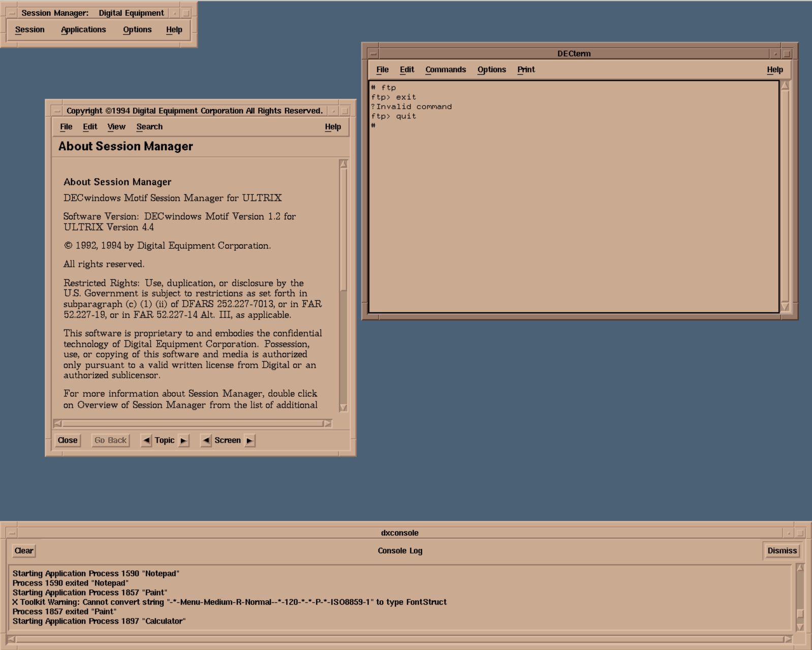Image resolution: width=812 pixels, height=650 pixels.
Task: Advance to next Screen arrow
Action: pyautogui.click(x=249, y=440)
